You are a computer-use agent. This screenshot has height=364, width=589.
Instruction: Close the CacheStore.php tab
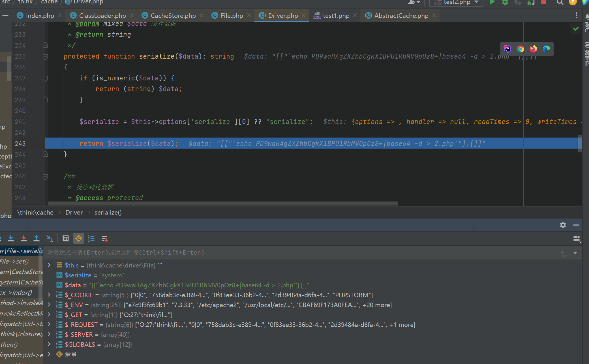(x=202, y=15)
